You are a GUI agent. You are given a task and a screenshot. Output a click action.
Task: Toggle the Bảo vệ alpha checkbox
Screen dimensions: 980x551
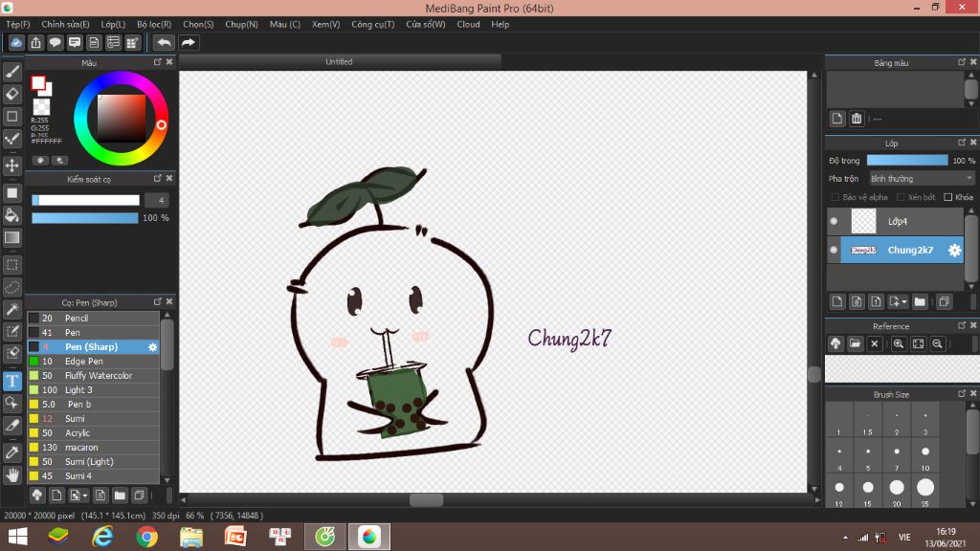835,197
